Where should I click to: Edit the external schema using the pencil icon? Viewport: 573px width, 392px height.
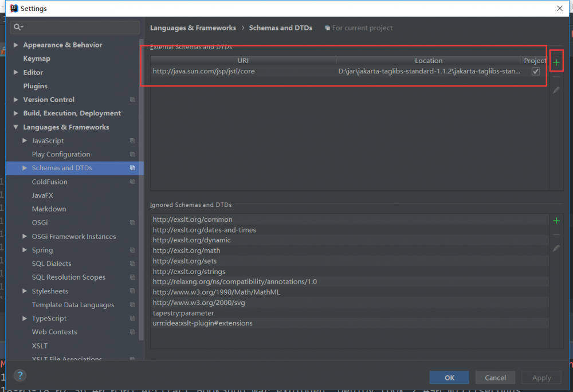556,90
